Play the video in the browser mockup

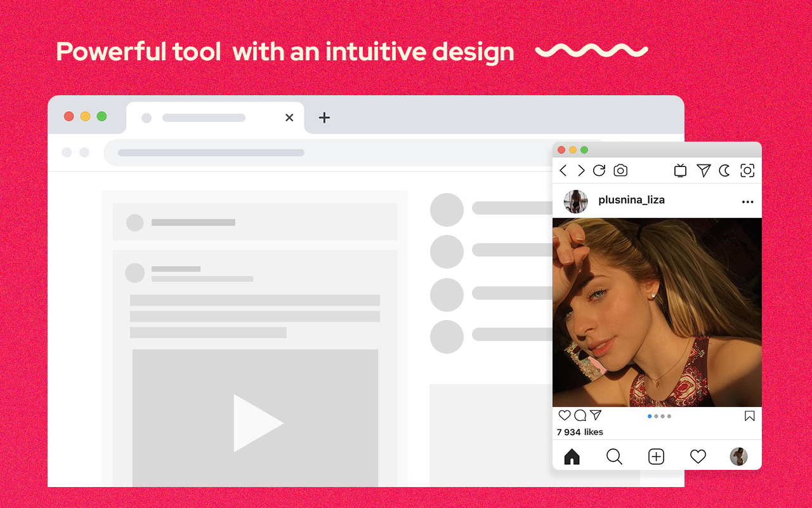coord(258,423)
